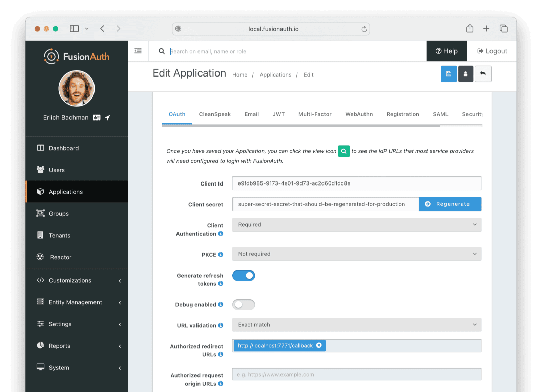Click the browser Share icon
Screen dimensions: 542x392
tap(470, 28)
